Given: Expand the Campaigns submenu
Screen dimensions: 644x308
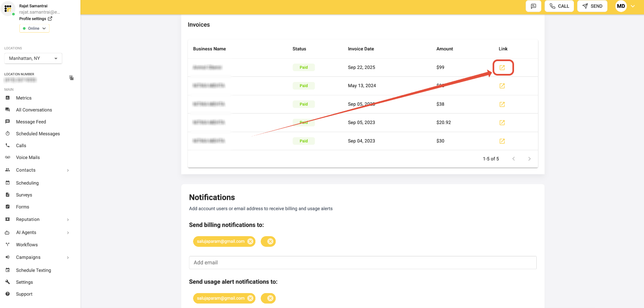Looking at the screenshot, I should point(68,258).
